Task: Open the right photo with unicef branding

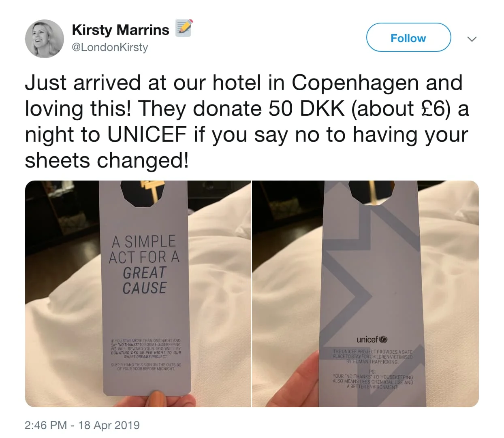Action: (x=365, y=294)
